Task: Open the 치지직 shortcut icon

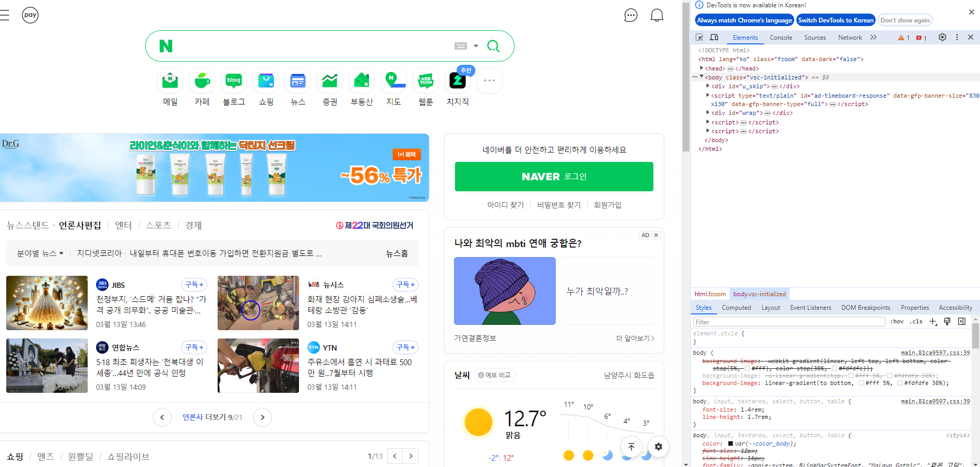Action: point(458,81)
